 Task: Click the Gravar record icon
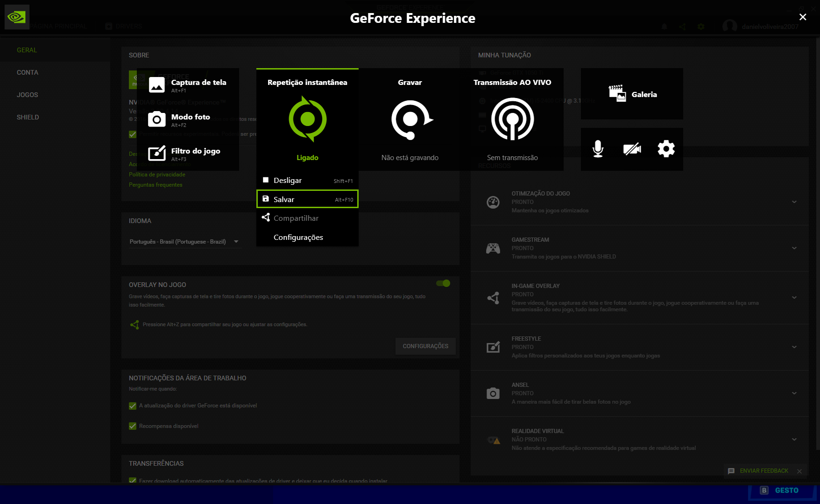pyautogui.click(x=411, y=119)
